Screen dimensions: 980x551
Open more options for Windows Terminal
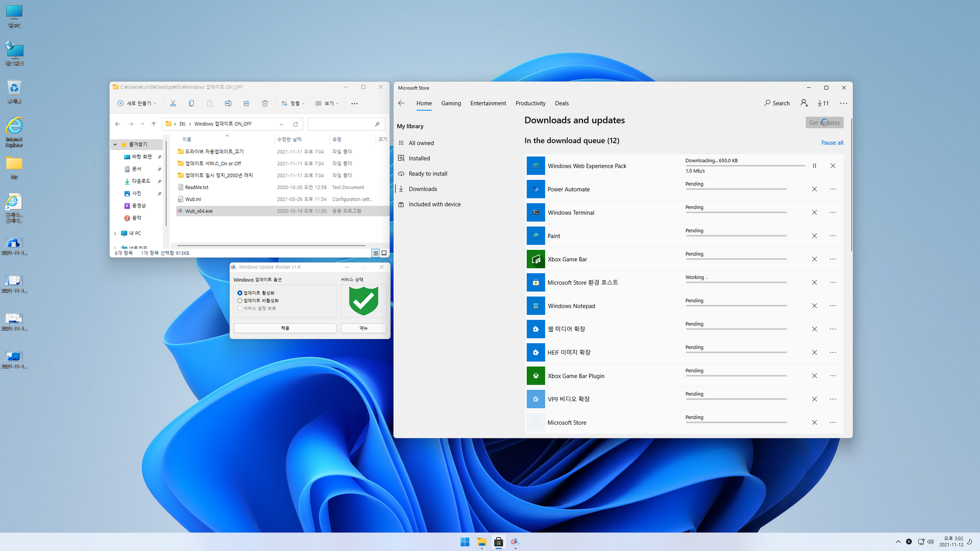(x=833, y=213)
